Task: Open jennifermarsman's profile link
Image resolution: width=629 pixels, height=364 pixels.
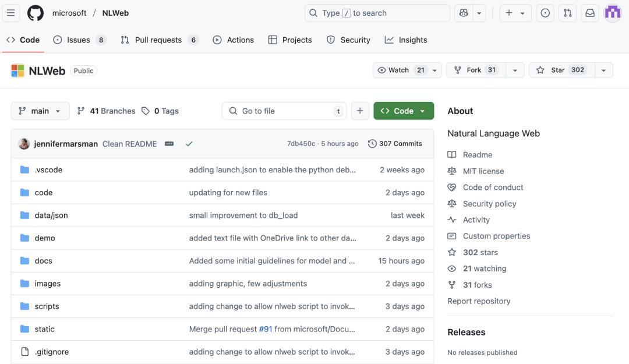Action: click(66, 144)
